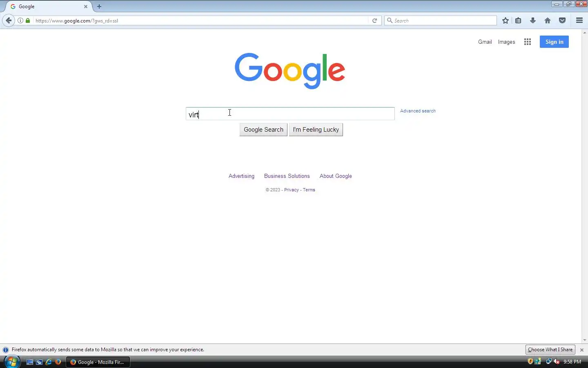This screenshot has width=588, height=368.
Task: Open the Advanced search link
Action: coord(418,111)
